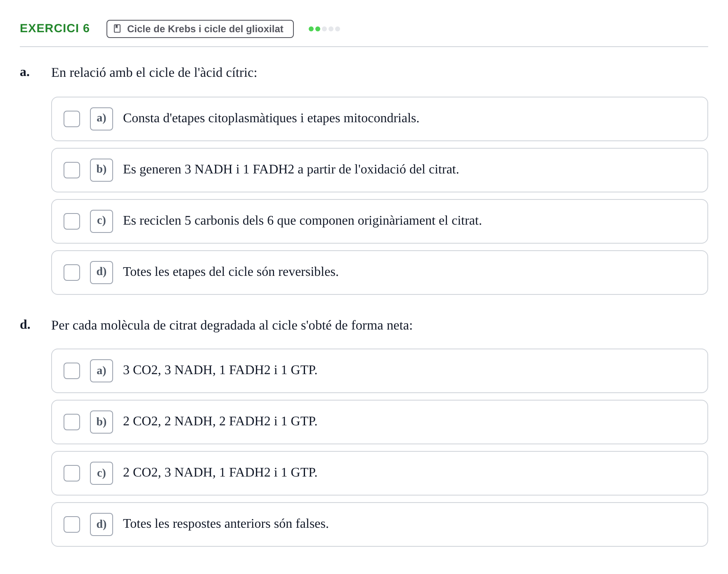Click the a) label beside 'Consta d'etapes citoplasmàtiques'
The image size is (728, 574).
click(x=102, y=119)
